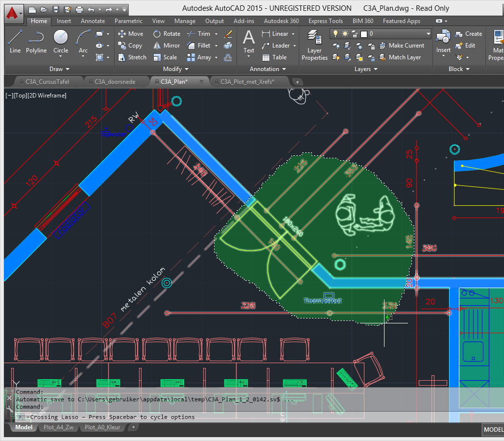Click Edit block button
This screenshot has height=441, width=504.
[465, 46]
